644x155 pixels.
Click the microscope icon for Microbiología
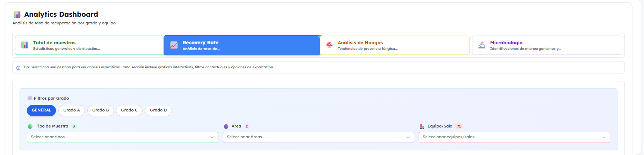click(x=482, y=45)
